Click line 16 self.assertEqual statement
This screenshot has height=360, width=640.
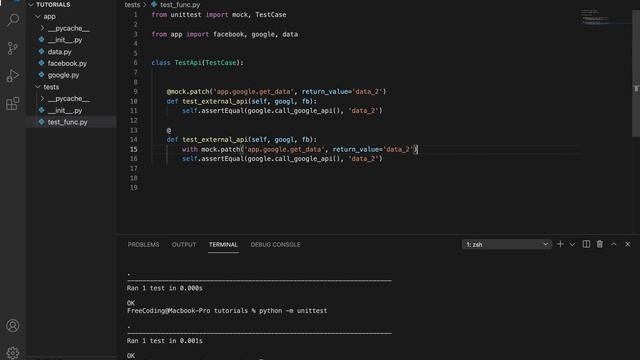coord(282,159)
